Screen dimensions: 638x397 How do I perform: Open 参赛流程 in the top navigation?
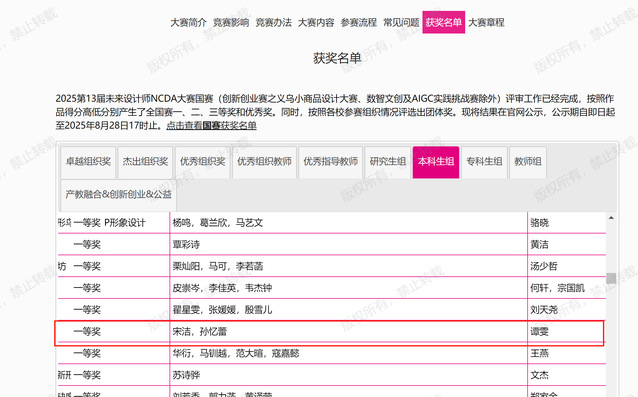[x=358, y=22]
